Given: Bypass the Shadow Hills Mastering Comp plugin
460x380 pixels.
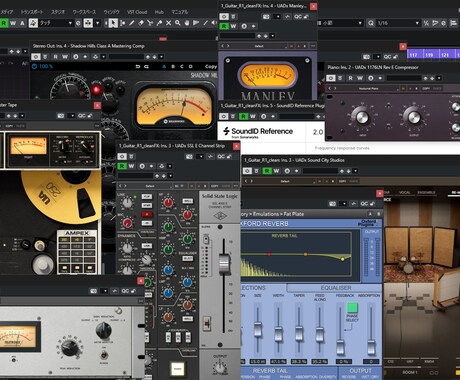Looking at the screenshot, I should [35, 57].
